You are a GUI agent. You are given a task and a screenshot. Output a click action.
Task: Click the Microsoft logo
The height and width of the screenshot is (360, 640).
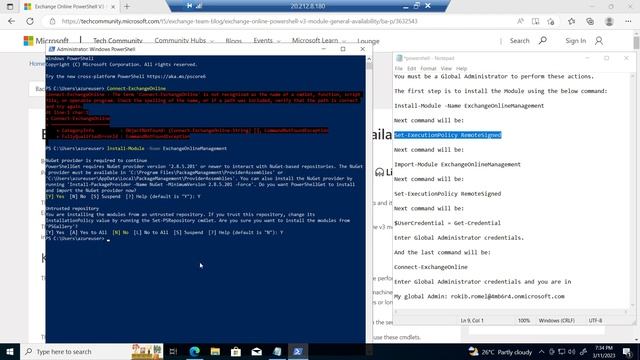[x=46, y=41]
